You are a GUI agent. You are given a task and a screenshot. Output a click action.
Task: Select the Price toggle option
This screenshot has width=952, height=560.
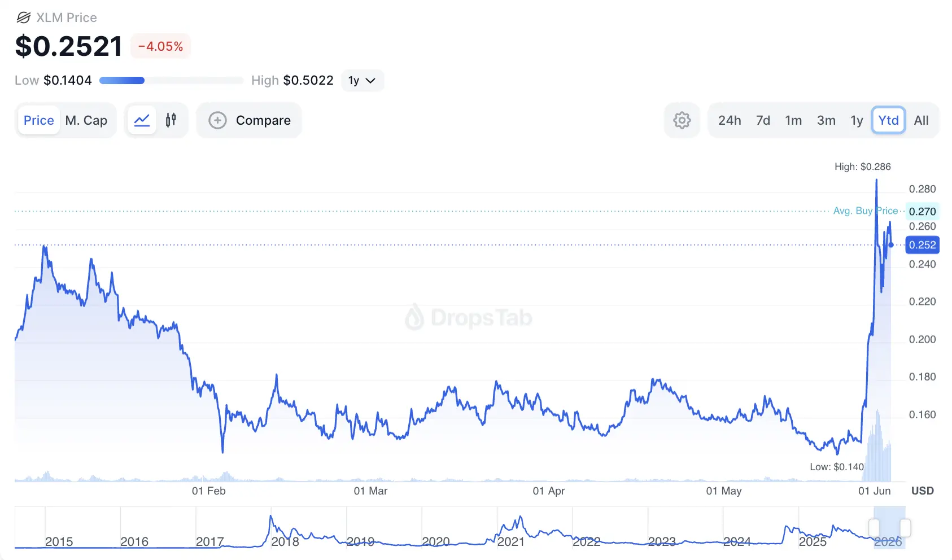[x=39, y=120]
